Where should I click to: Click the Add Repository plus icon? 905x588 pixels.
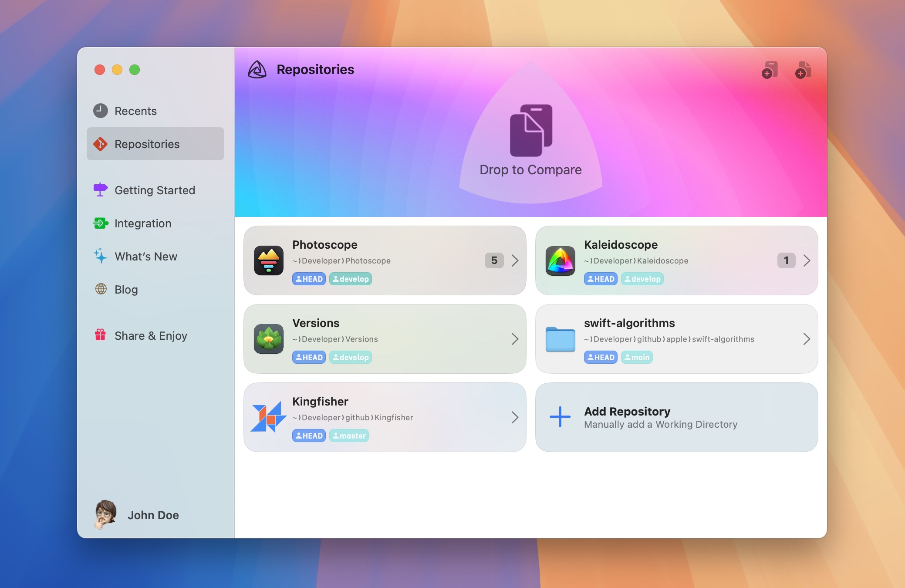point(560,417)
